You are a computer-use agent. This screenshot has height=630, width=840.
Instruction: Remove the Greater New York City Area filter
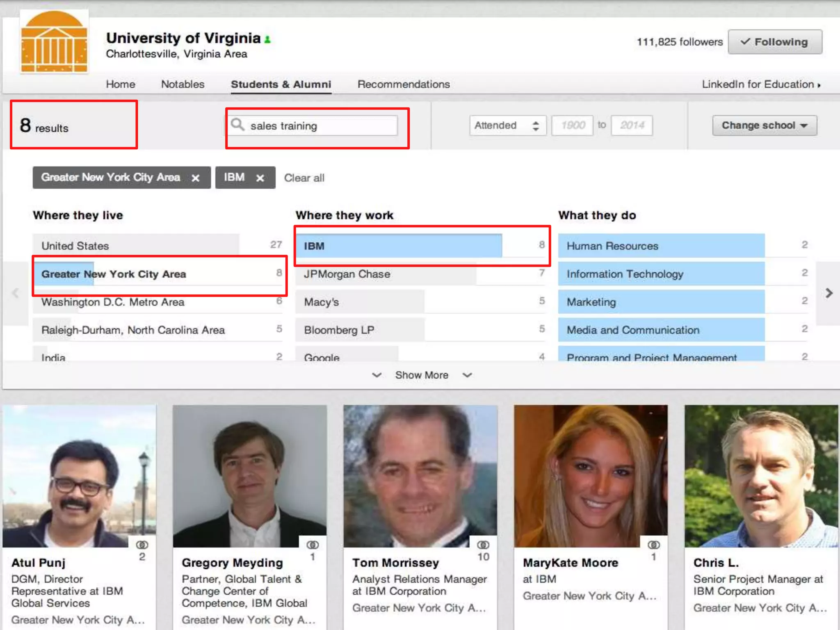(196, 178)
